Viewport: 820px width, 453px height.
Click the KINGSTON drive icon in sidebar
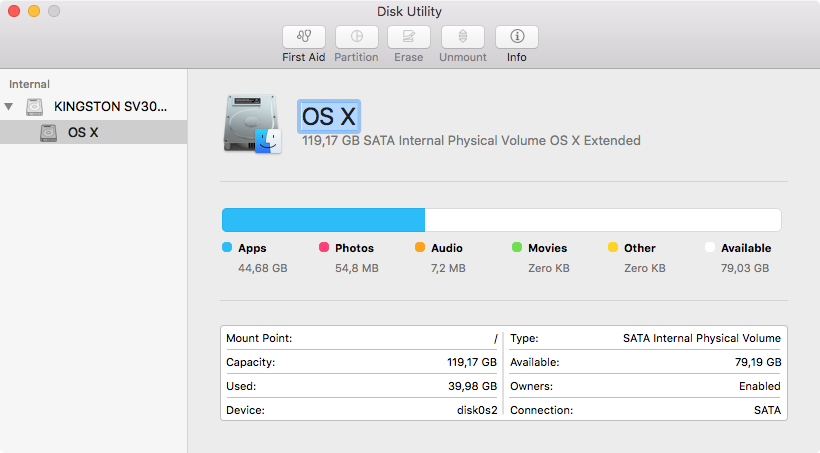[35, 107]
